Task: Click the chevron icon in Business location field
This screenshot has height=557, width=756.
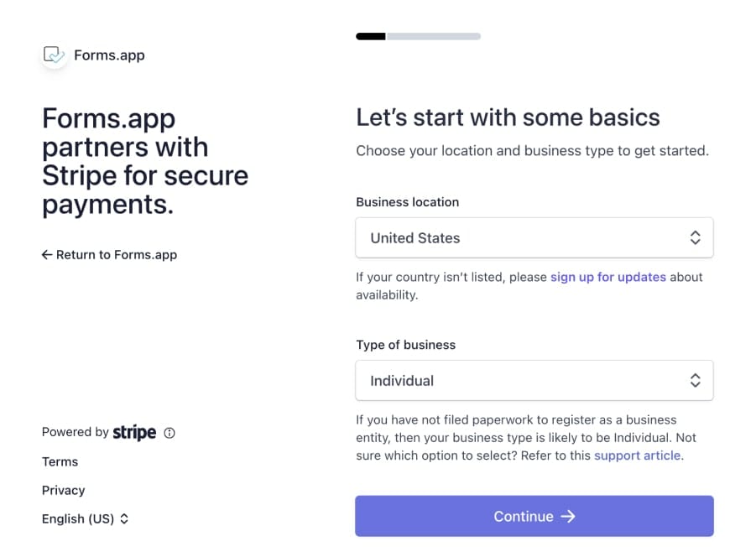Action: point(695,238)
